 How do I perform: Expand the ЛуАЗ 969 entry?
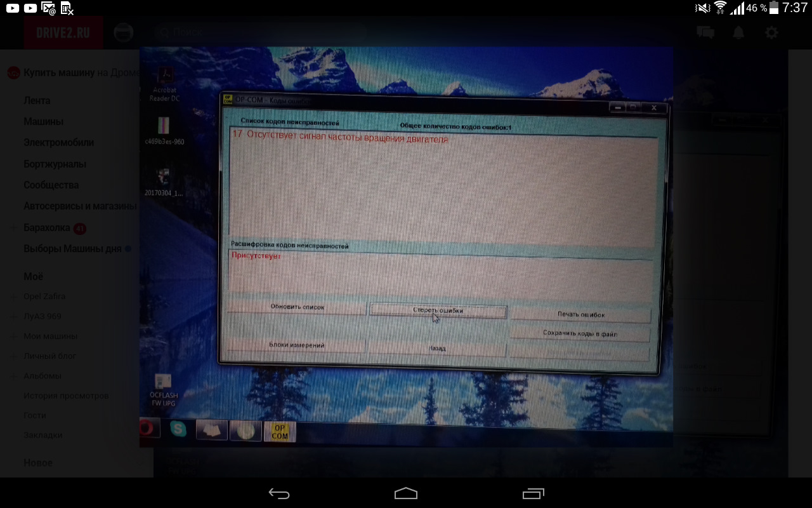[x=13, y=316]
